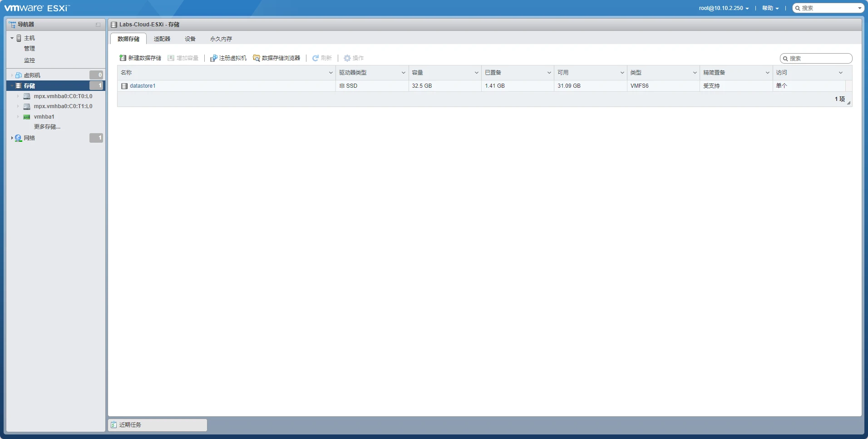
Task: Click More storage (更多存储...) link
Action: coord(47,127)
